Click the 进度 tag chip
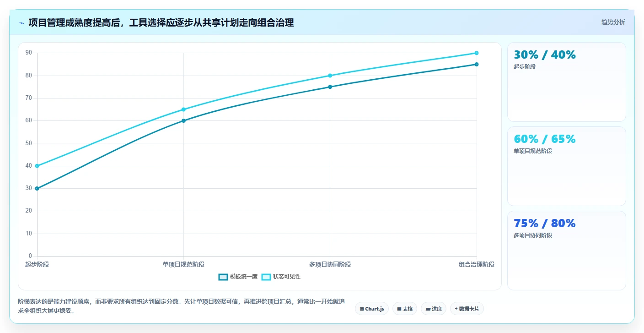Image resolution: width=644 pixels, height=333 pixels. (434, 309)
